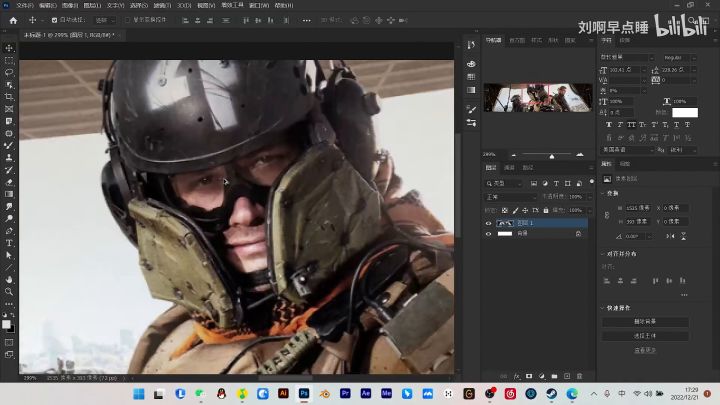The height and width of the screenshot is (405, 720).
Task: Click the foreground color swatch in toolbox
Action: click(6, 324)
